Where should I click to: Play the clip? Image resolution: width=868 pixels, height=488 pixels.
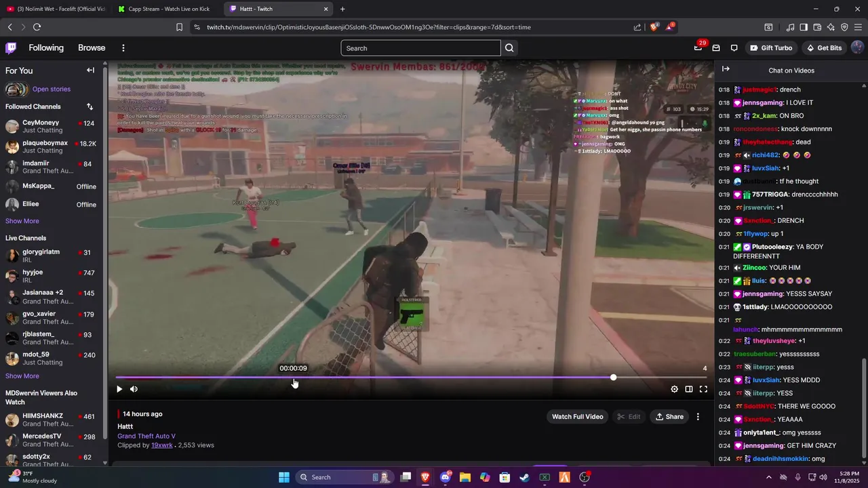119,389
